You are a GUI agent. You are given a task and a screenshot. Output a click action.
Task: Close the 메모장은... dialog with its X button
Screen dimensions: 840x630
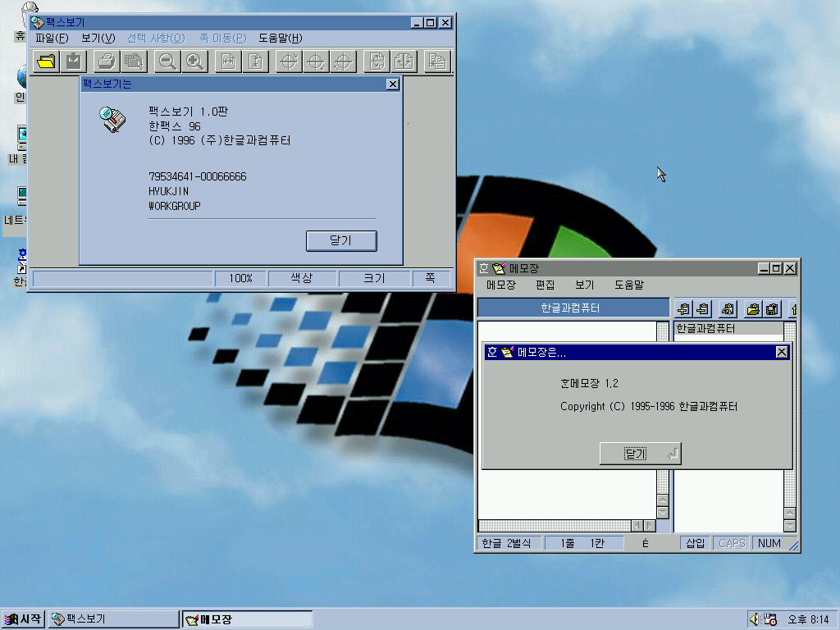[782, 352]
